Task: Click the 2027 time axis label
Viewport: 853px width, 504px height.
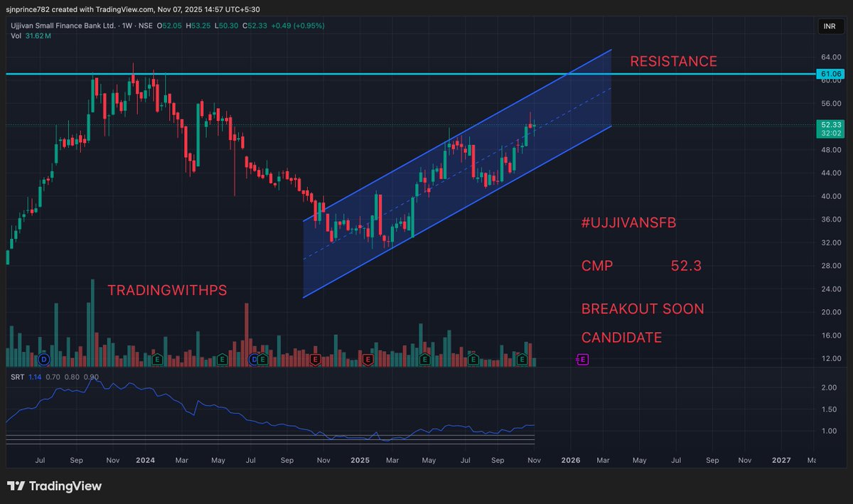Action: [781, 460]
